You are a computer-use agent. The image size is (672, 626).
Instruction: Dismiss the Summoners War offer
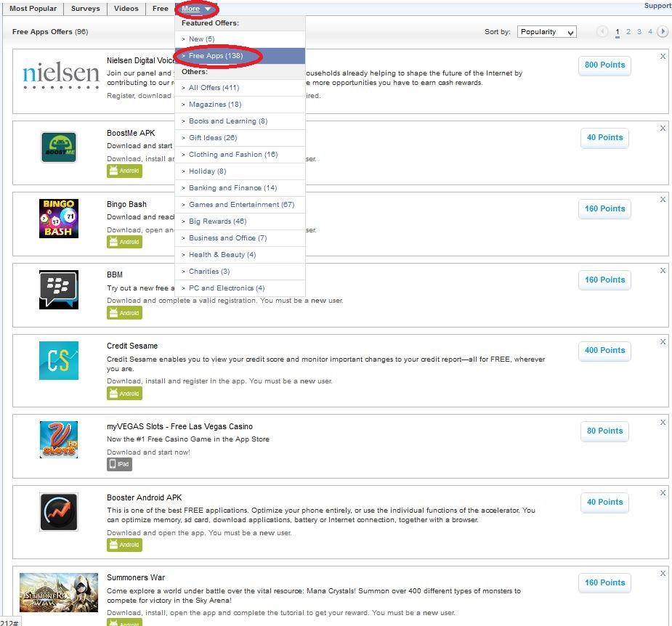tap(663, 574)
